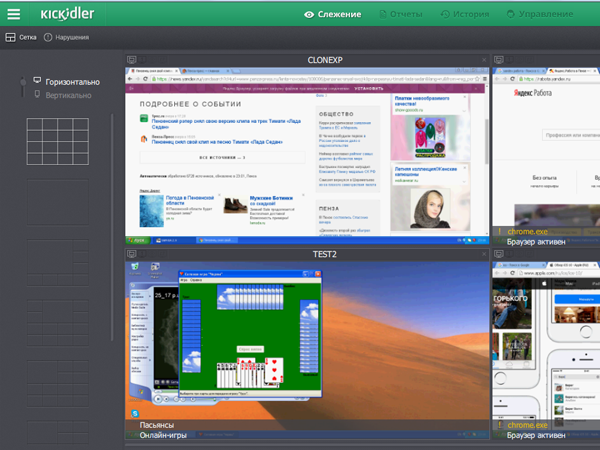Click yellow warning icon of top-right cell

(x=499, y=232)
